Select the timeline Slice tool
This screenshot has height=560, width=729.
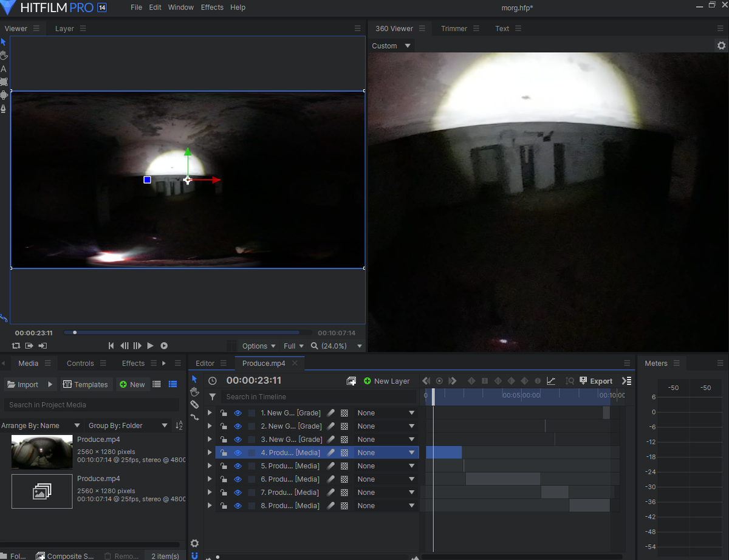(x=194, y=405)
